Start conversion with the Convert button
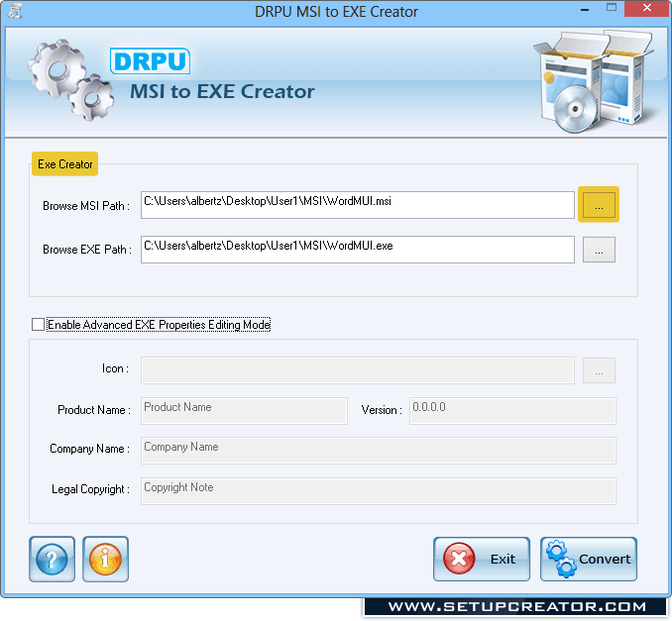This screenshot has width=672, height=621. pos(589,559)
